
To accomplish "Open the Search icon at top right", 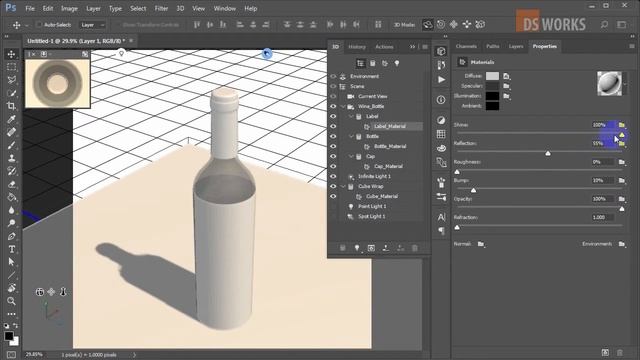I will pos(604,25).
